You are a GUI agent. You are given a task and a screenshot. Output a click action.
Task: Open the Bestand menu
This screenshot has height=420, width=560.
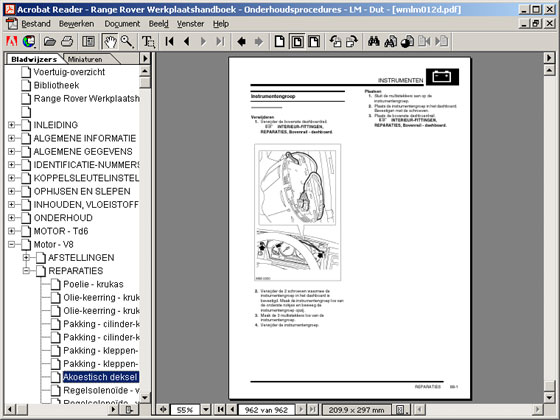click(x=36, y=24)
